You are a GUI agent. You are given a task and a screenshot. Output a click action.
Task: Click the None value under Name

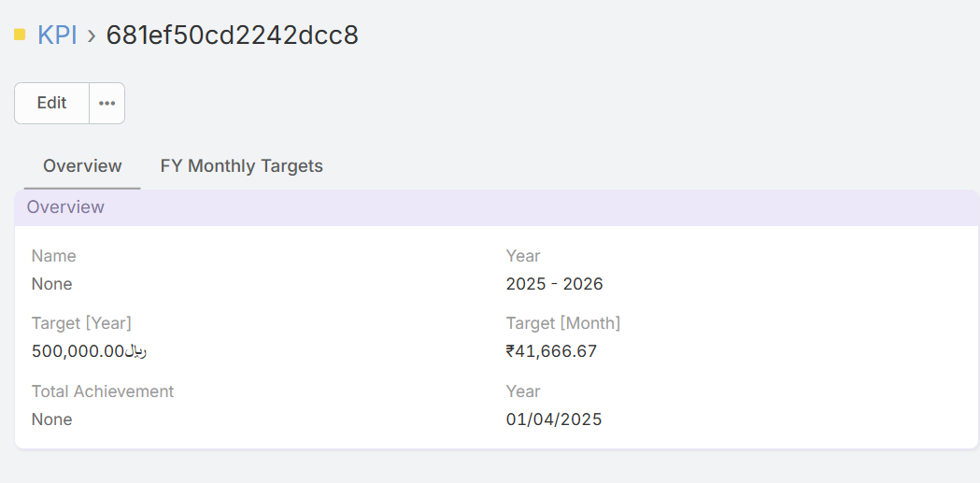tap(52, 284)
